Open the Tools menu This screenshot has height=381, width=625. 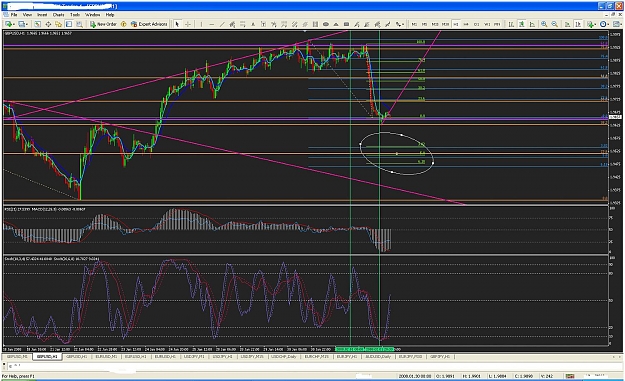[x=75, y=15]
